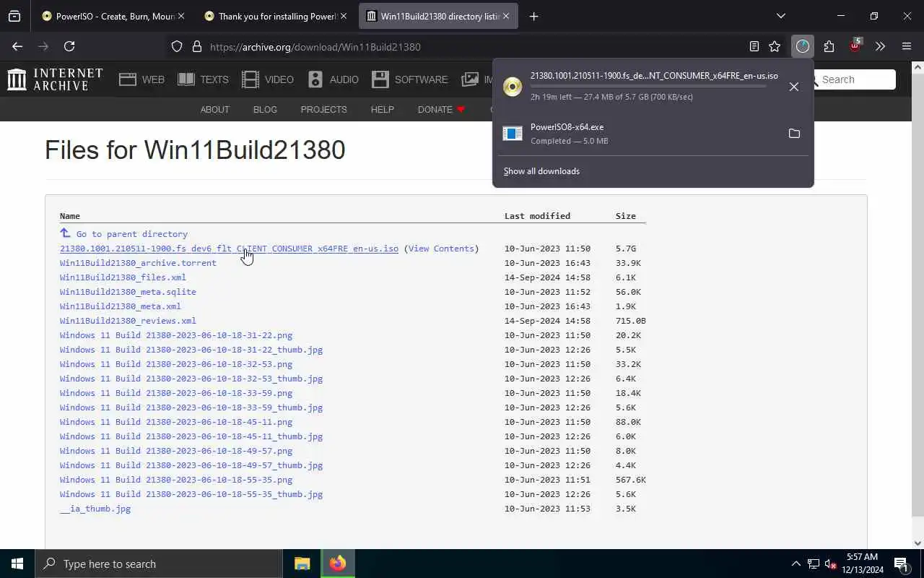Open the ABOUT menu link

[x=214, y=110]
